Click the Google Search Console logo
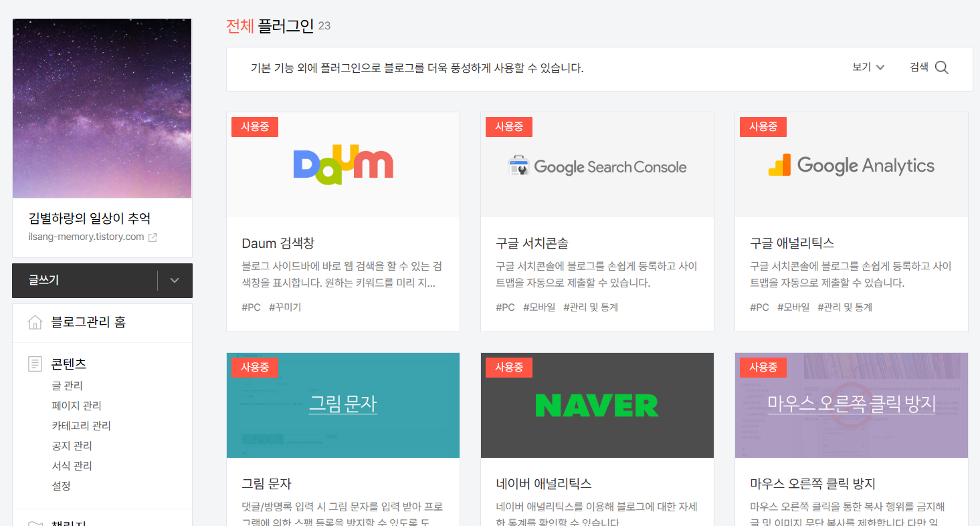The image size is (980, 526). (597, 166)
